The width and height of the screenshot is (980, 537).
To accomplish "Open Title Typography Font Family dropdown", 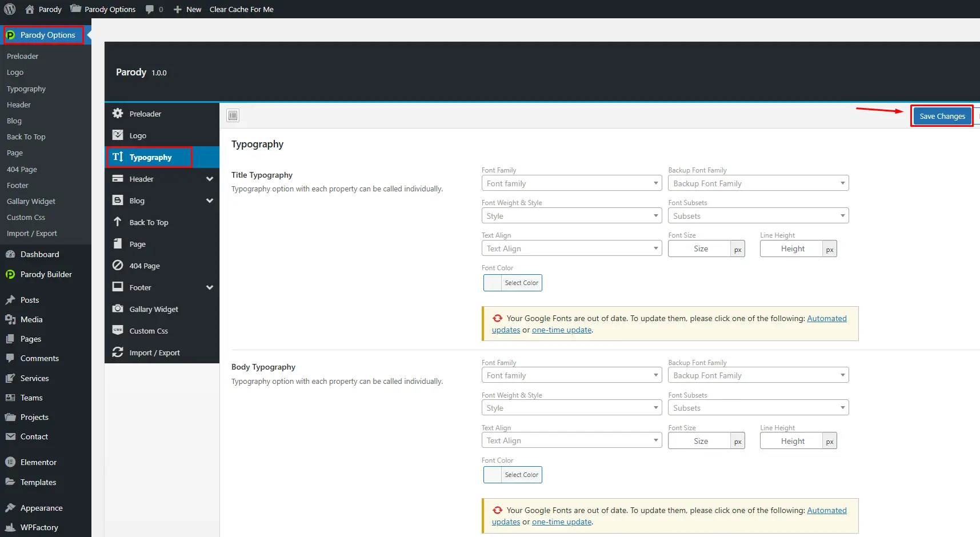I will coord(571,183).
